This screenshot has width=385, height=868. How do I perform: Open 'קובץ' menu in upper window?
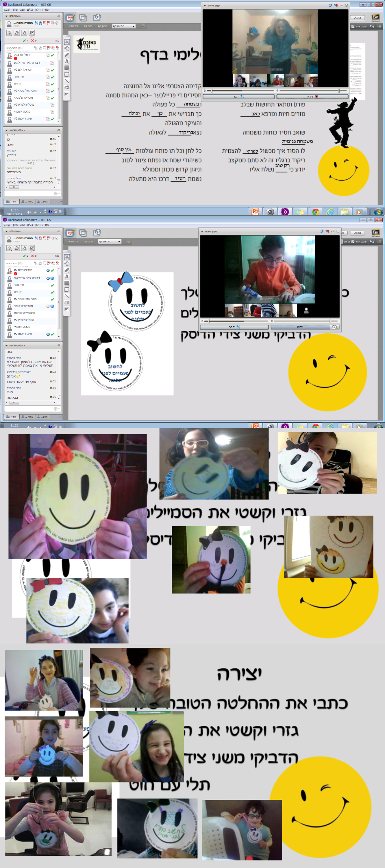(7, 10)
